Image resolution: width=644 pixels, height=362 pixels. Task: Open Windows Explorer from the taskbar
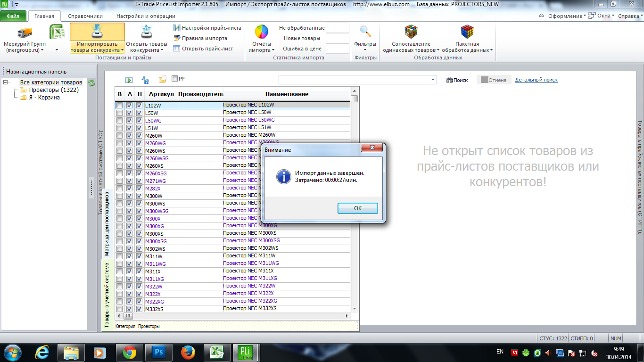(x=71, y=352)
